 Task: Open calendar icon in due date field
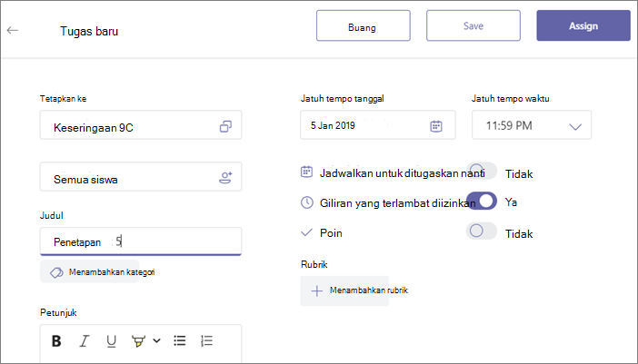point(435,126)
